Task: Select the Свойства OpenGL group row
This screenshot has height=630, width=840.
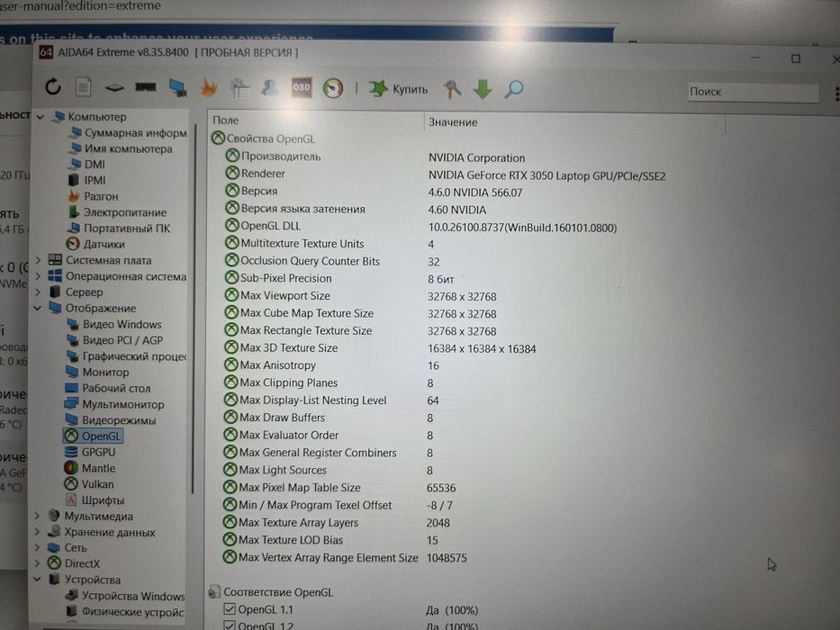Action: 263,139
